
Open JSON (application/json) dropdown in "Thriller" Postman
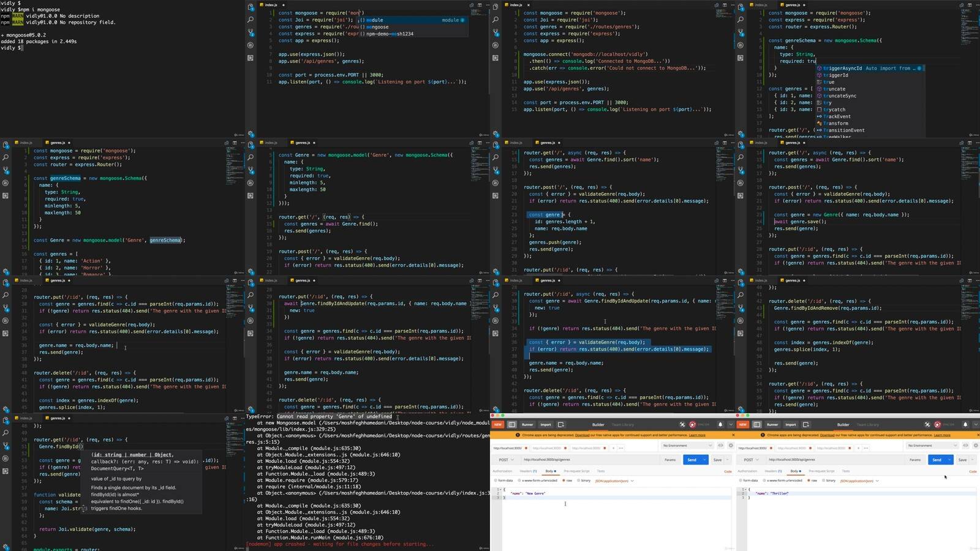tap(859, 481)
